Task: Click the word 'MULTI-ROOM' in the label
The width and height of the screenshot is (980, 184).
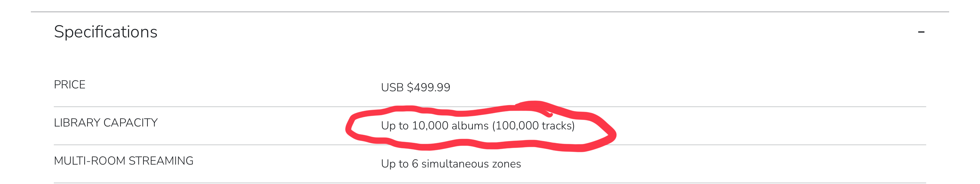Action: pyautogui.click(x=90, y=161)
